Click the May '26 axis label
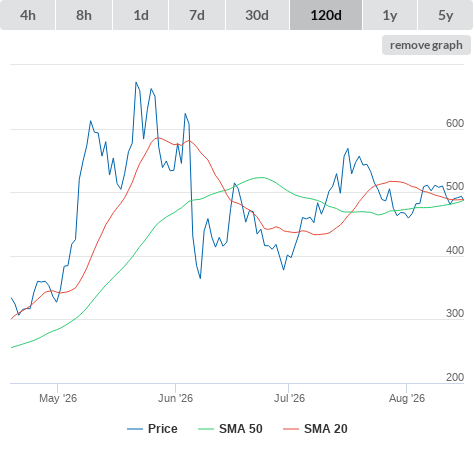Viewport: 474px width, 455px height. (58, 398)
